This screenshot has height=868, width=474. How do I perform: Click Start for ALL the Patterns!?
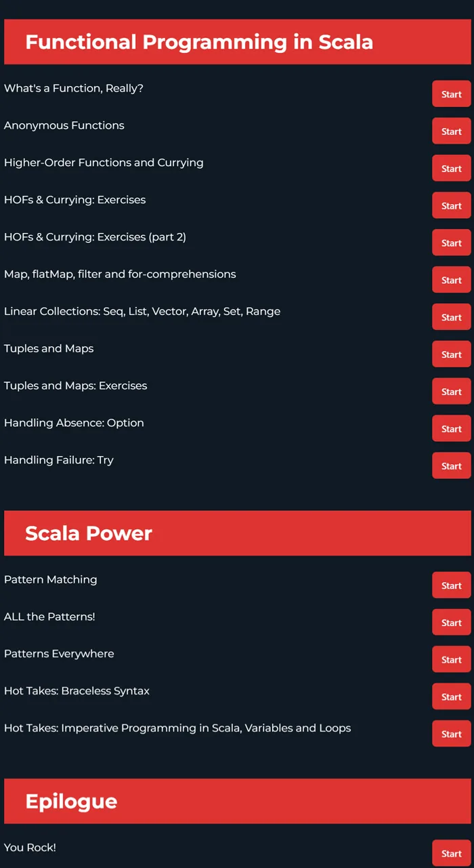coord(452,623)
